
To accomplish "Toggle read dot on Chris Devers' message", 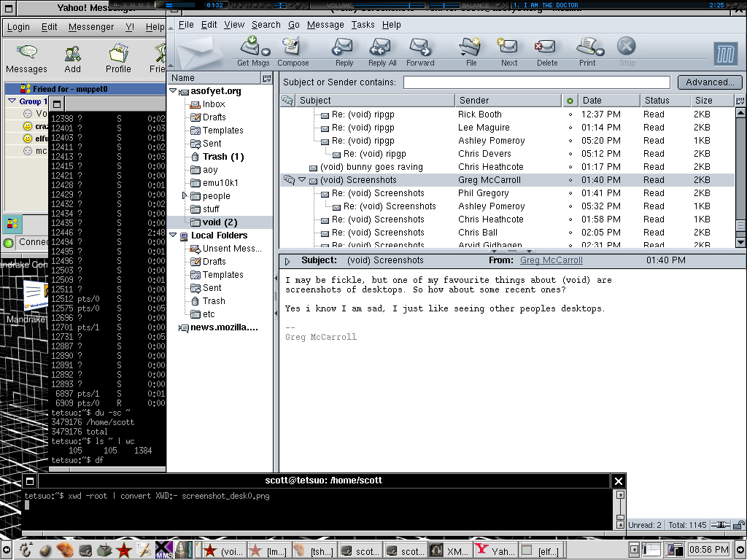I will pyautogui.click(x=570, y=154).
